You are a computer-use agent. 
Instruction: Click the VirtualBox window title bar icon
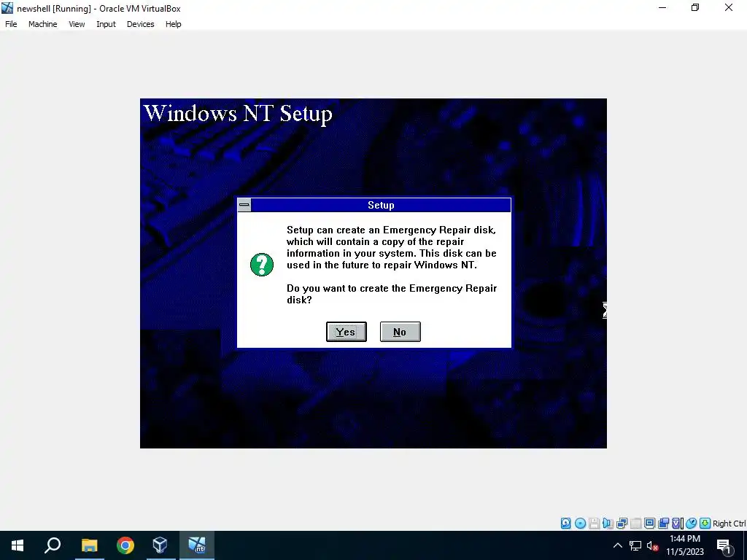coord(7,8)
